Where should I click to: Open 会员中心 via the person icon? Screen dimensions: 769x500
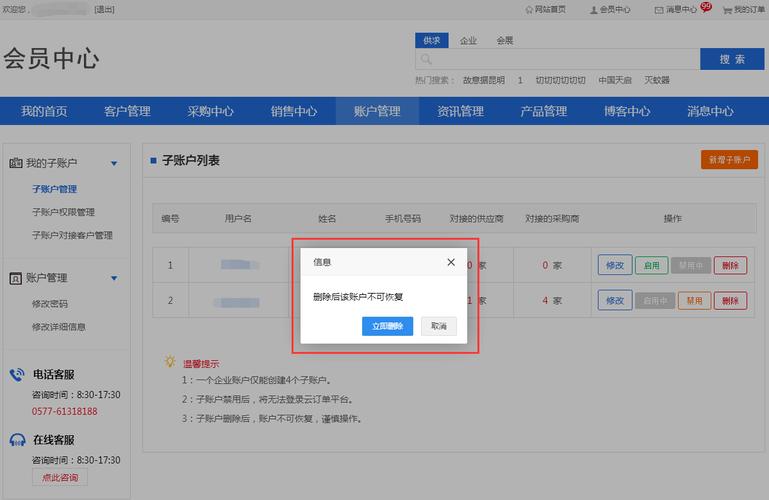(x=593, y=9)
